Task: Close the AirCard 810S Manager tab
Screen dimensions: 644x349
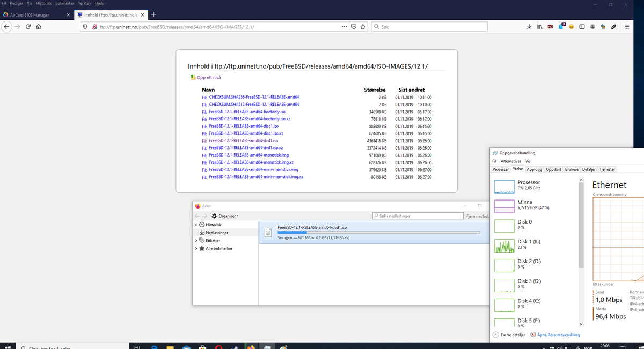Action: point(68,14)
